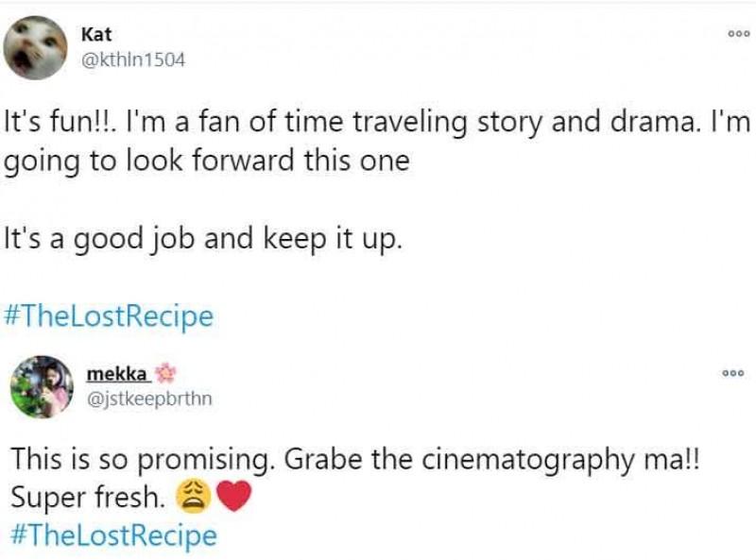Click the sentence "It's a good job and keep it up."
Screen dimensions: 756x560
(204, 238)
